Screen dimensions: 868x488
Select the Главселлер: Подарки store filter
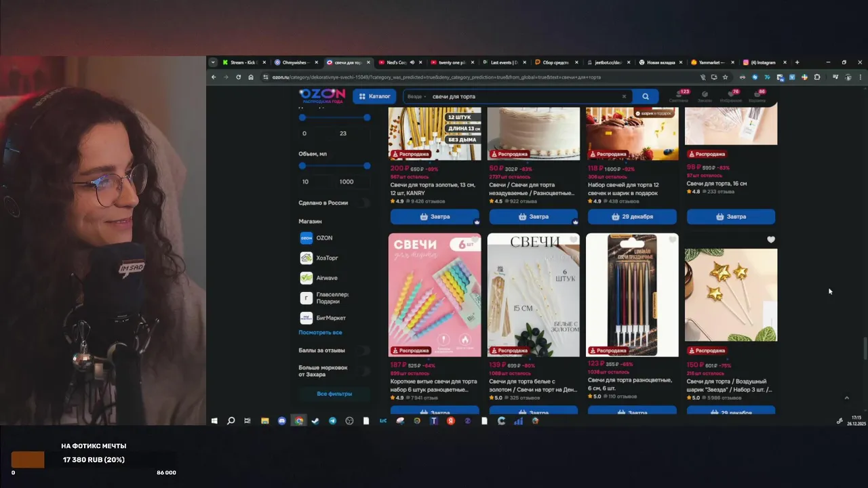325,298
